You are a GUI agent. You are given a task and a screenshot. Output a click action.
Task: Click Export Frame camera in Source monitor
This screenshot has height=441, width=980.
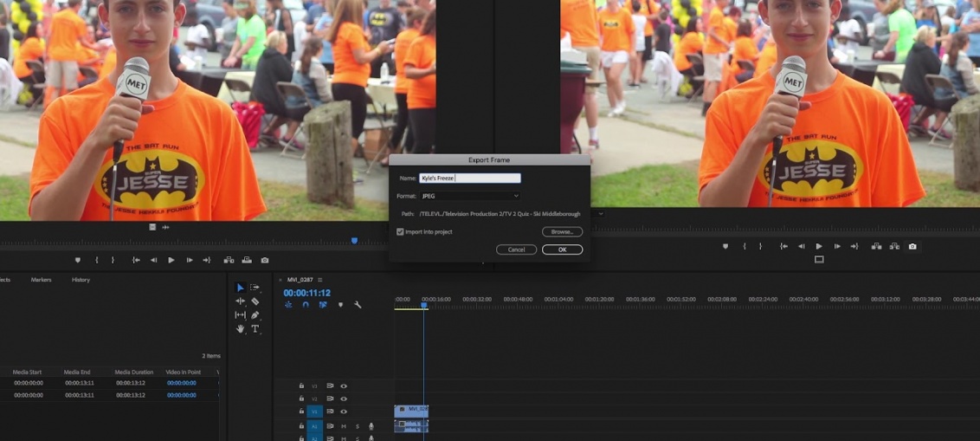pos(265,260)
